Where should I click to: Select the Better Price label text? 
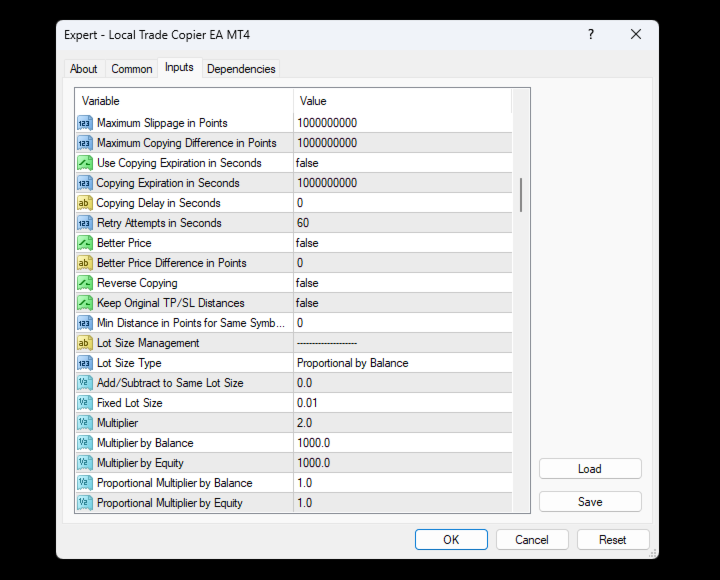coord(124,243)
